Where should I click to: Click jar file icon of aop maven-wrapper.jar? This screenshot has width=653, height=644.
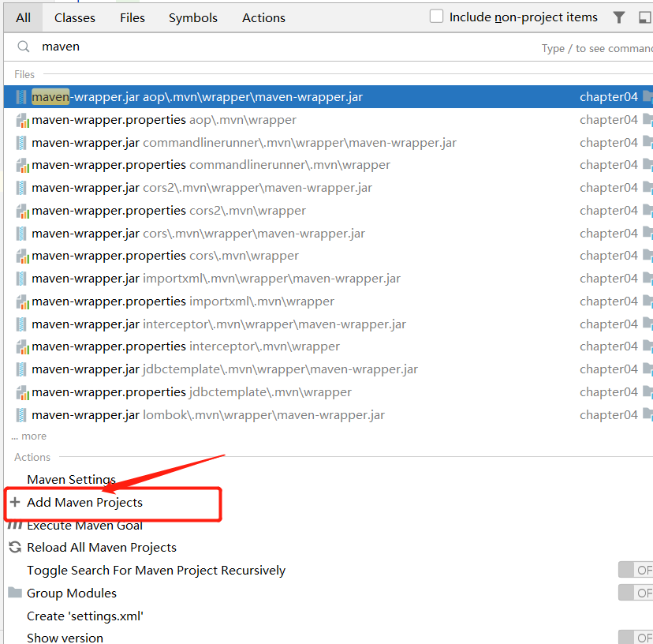(21, 97)
